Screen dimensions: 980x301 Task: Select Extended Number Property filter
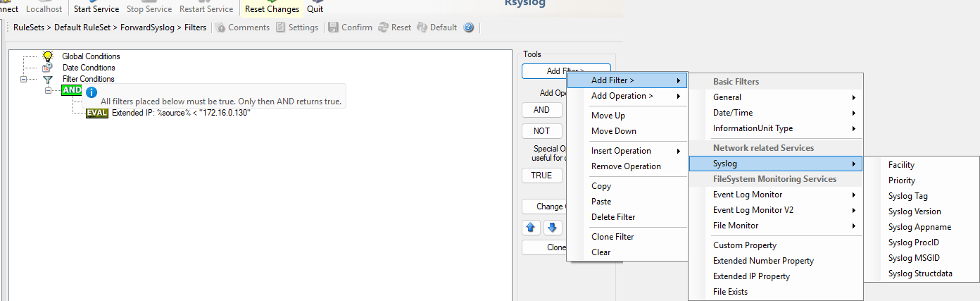click(776, 261)
